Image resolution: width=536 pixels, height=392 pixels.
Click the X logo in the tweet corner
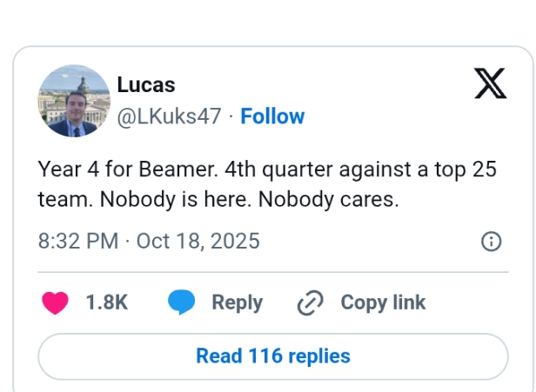click(490, 83)
